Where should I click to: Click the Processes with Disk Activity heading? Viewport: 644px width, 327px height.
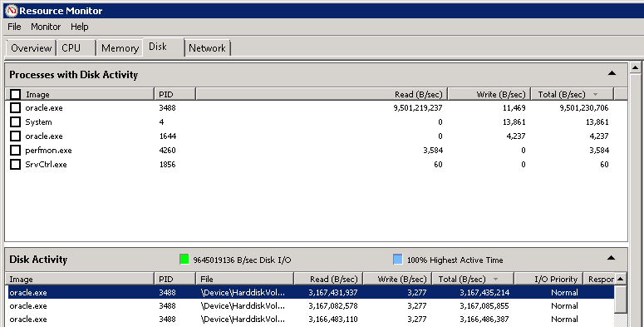tap(73, 74)
